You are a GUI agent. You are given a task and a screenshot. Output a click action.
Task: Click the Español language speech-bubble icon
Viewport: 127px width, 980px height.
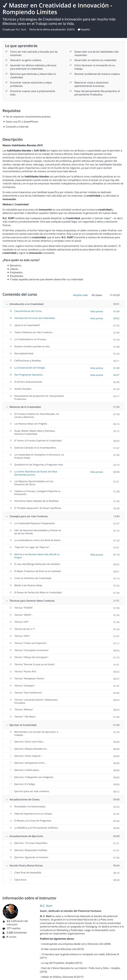point(79,29)
